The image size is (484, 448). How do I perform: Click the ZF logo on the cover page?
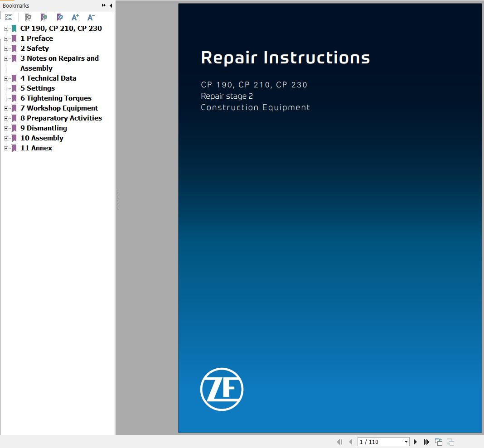pos(222,389)
